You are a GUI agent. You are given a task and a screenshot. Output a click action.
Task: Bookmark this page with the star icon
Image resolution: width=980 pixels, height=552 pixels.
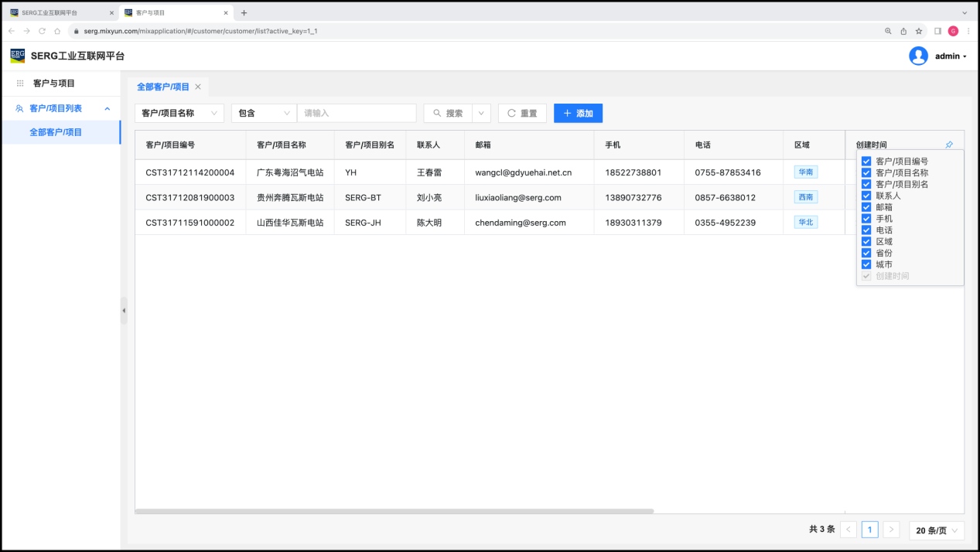[x=919, y=31]
